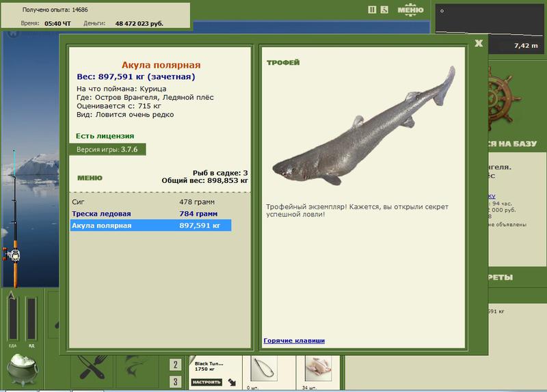
Task: Select the fishing hook slot
Action: click(x=264, y=369)
